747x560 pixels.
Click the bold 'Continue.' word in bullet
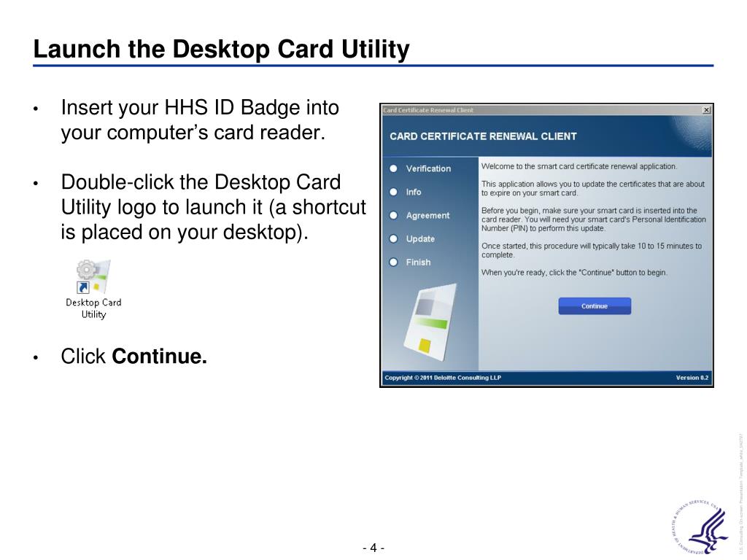point(159,356)
